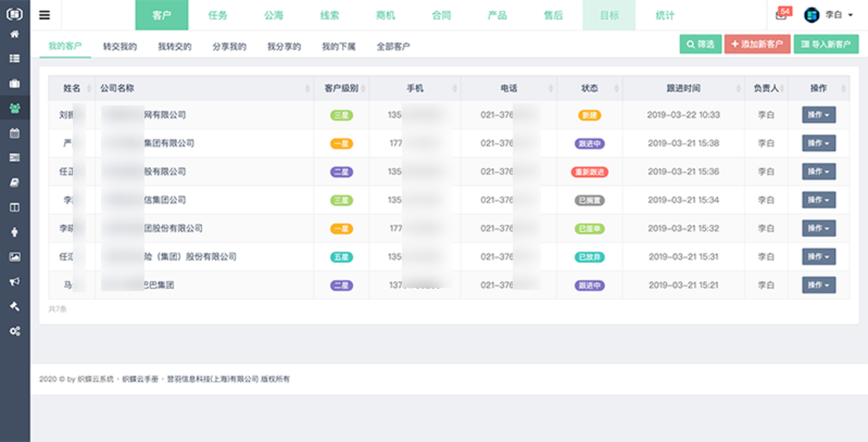The width and height of the screenshot is (868, 442).
Task: Toggle the hamburger menu icon
Action: (45, 15)
